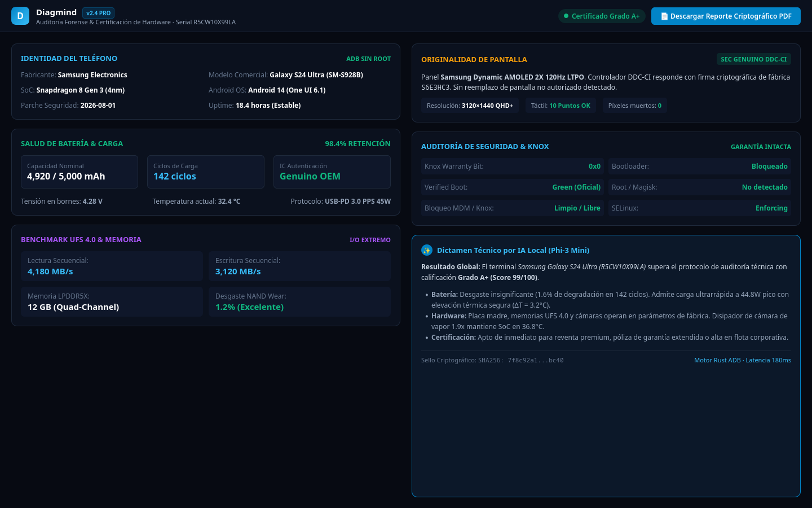
Task: Download the cryptographic PDF report
Action: pos(726,16)
